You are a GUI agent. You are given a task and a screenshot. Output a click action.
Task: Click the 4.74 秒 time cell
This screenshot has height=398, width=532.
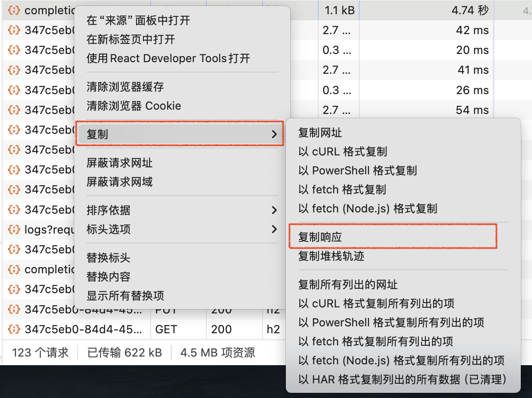tap(470, 10)
